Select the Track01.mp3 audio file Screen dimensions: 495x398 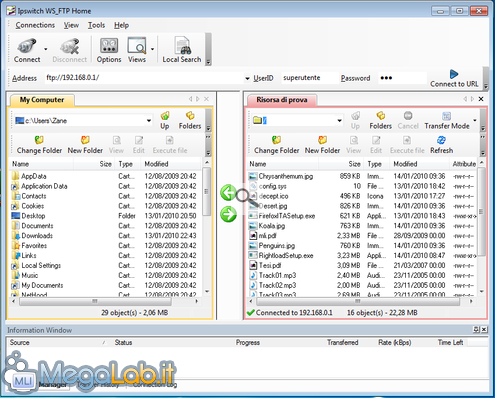pos(277,275)
